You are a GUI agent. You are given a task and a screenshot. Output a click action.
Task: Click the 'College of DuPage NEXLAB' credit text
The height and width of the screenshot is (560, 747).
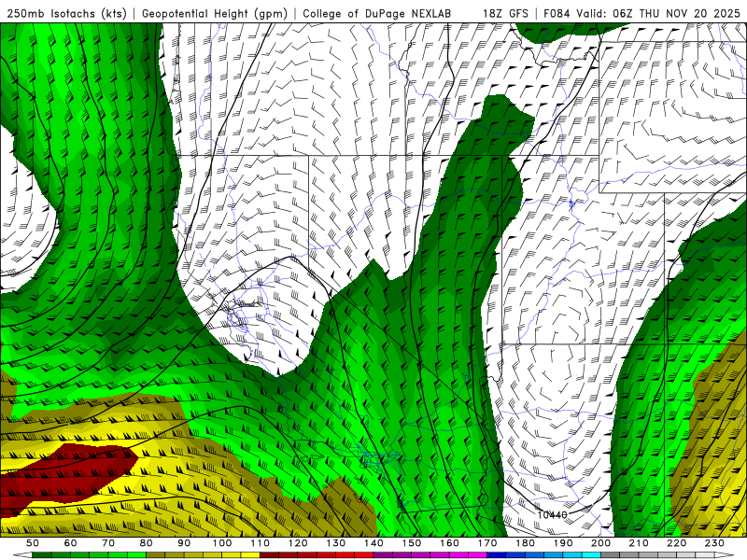point(376,13)
